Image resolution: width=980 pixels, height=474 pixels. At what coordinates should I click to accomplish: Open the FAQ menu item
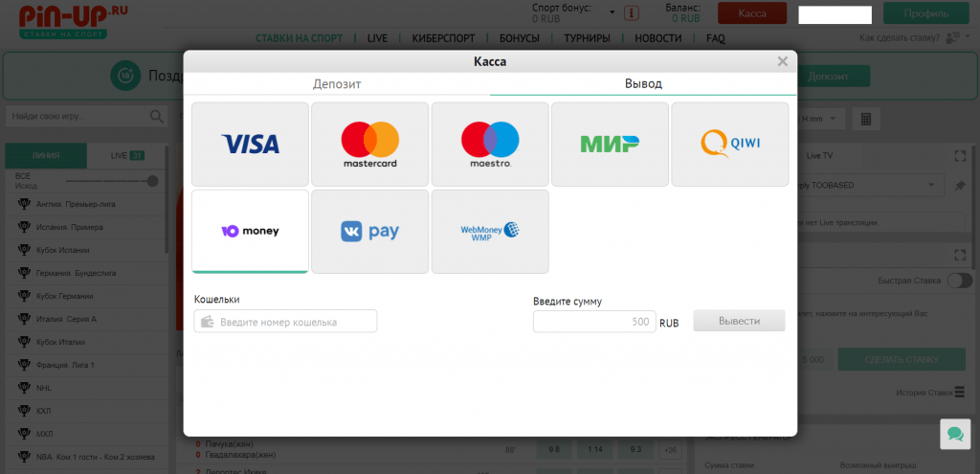[x=716, y=38]
